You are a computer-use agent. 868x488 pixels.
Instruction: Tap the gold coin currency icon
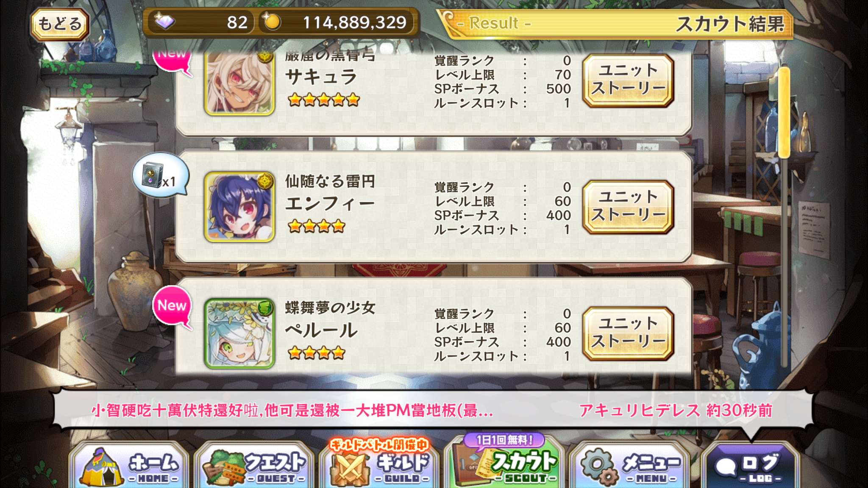[272, 22]
